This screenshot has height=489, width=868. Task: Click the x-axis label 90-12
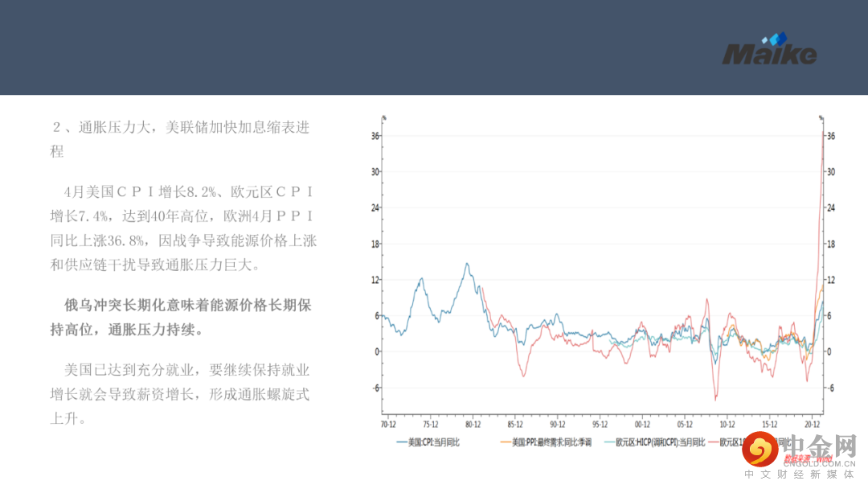pyautogui.click(x=558, y=425)
